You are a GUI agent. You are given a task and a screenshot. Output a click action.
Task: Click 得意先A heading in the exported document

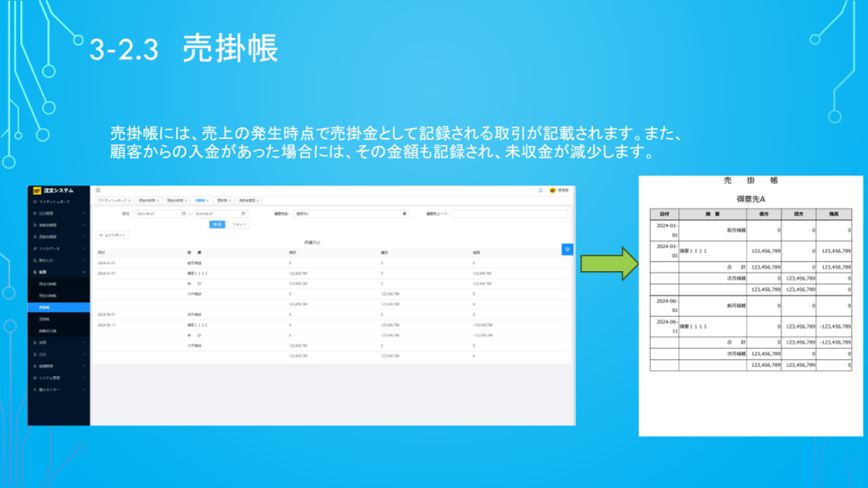[751, 199]
